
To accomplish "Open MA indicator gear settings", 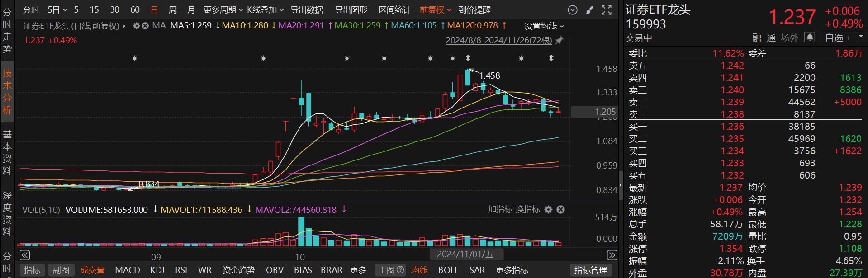I will (136, 26).
